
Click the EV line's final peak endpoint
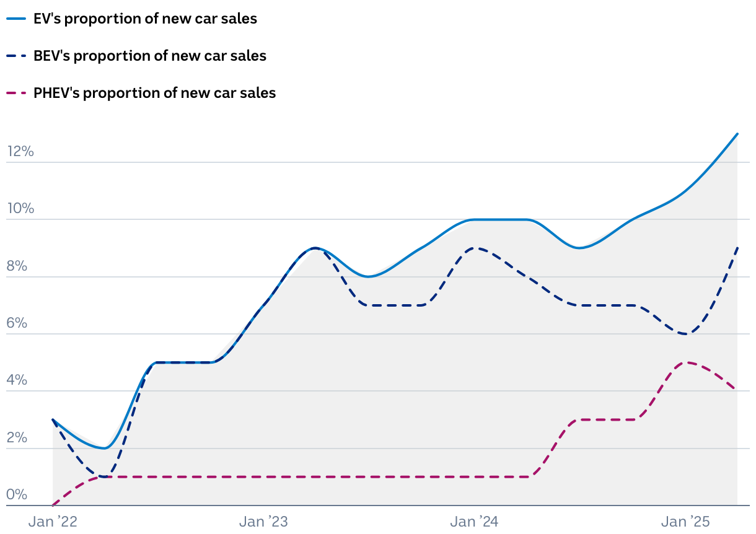pos(737,134)
